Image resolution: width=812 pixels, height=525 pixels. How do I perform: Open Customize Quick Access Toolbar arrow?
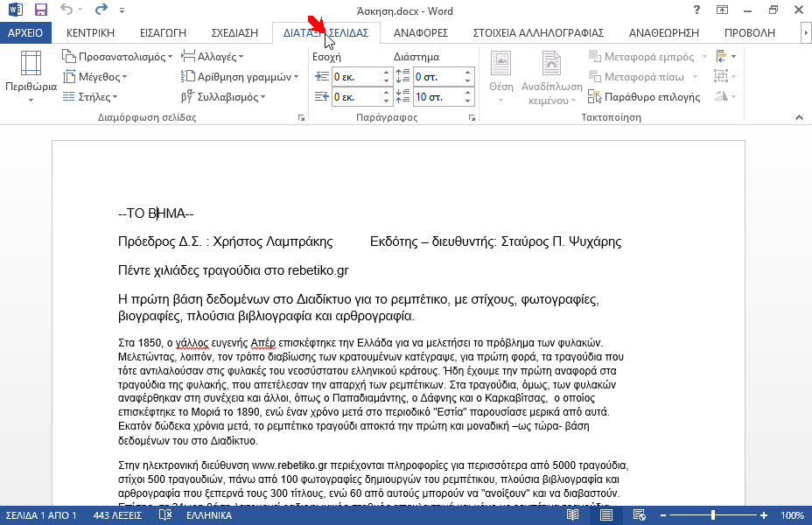click(x=122, y=10)
